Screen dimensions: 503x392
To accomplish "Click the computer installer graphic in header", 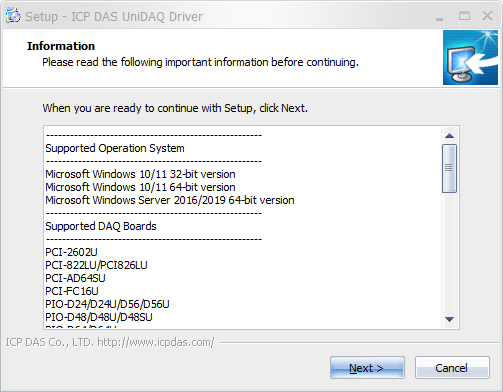I will click(470, 57).
